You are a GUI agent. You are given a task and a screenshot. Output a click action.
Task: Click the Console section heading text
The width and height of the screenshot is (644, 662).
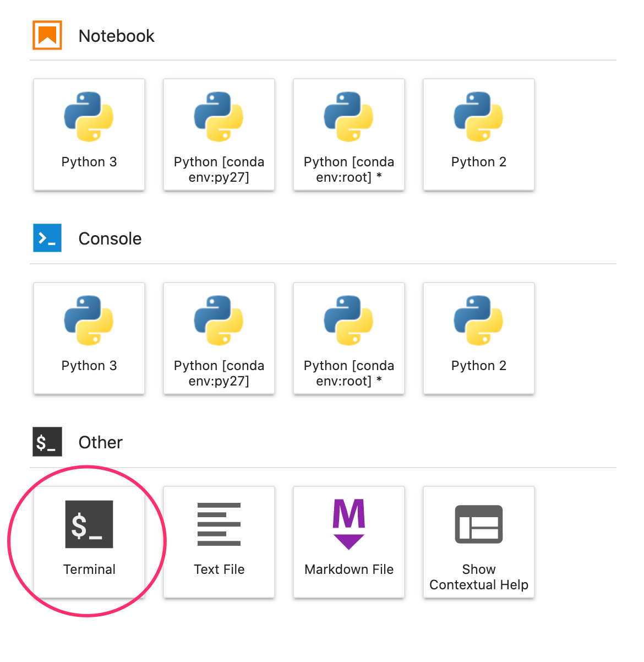[110, 239]
